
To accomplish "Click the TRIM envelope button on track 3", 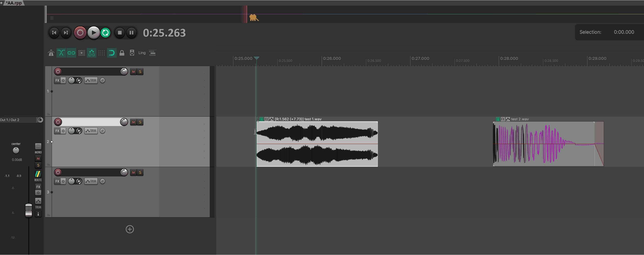I will (x=91, y=181).
